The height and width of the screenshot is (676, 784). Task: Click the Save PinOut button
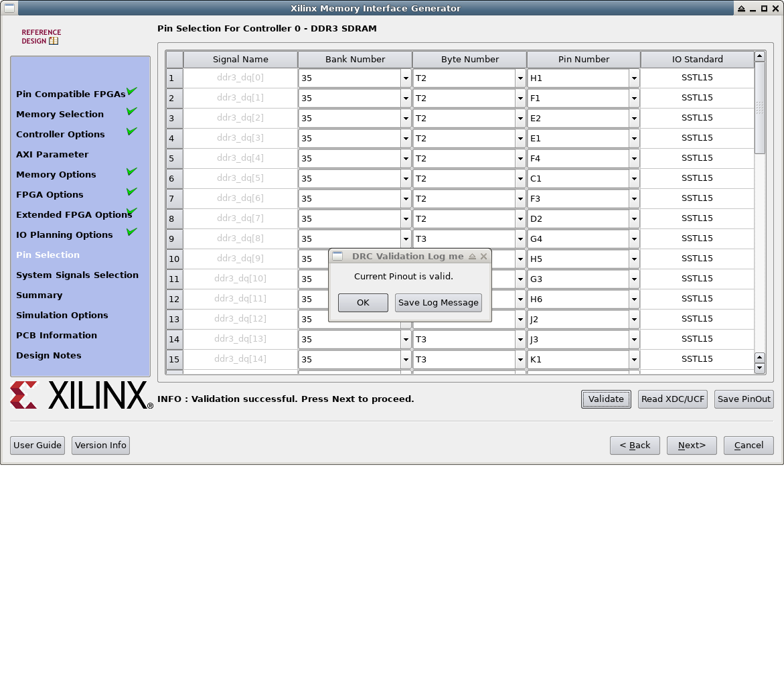tap(744, 399)
